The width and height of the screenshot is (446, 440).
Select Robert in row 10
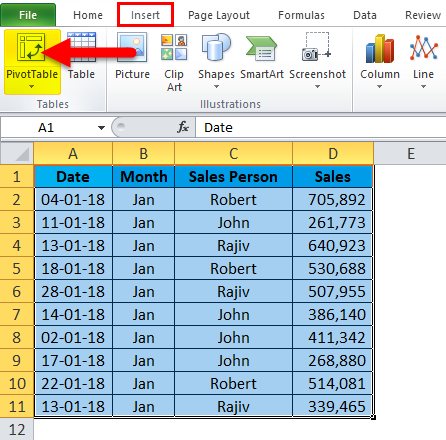point(233,383)
